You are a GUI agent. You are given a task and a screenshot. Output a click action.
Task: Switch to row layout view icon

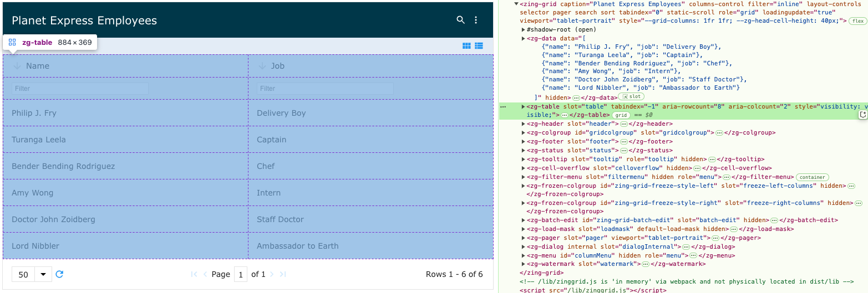tap(479, 46)
